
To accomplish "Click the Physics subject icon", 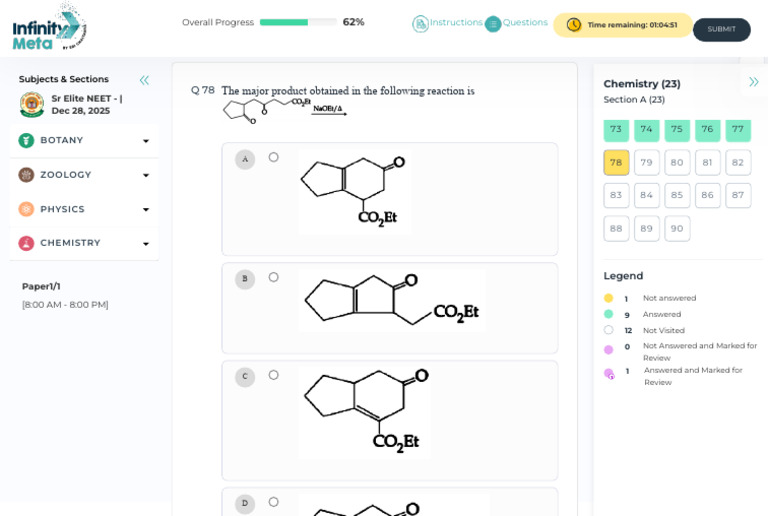I will tap(26, 209).
